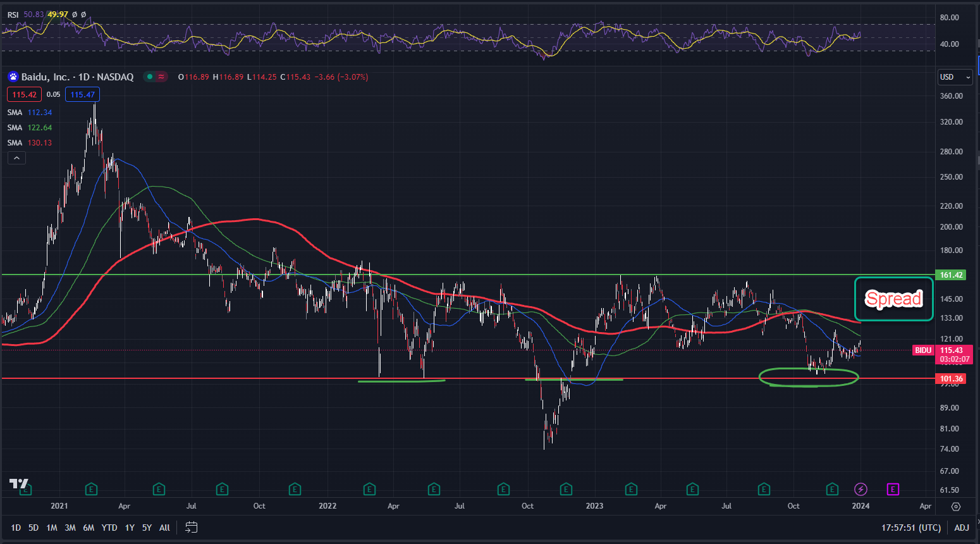The height and width of the screenshot is (544, 980).
Task: Toggle ADJ adjusted-data mode
Action: coord(962,528)
